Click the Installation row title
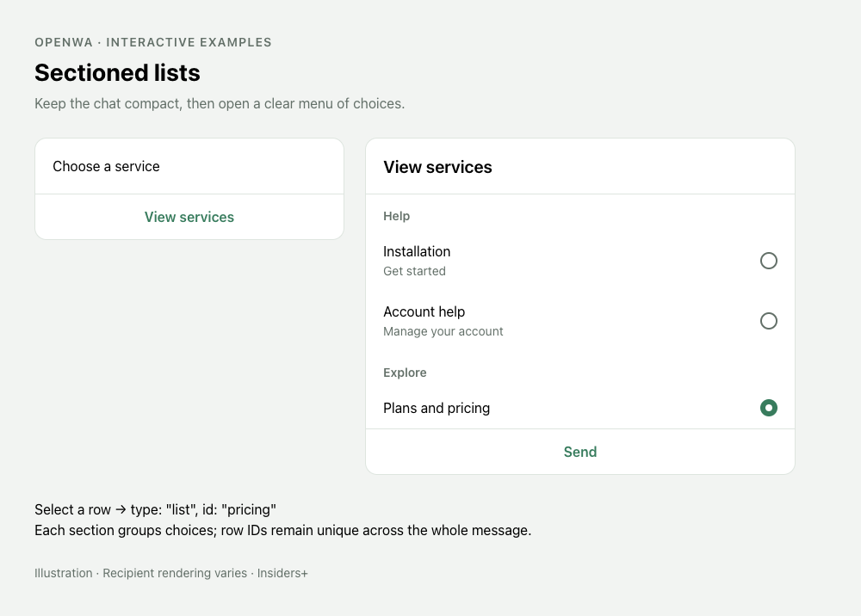 tap(417, 251)
